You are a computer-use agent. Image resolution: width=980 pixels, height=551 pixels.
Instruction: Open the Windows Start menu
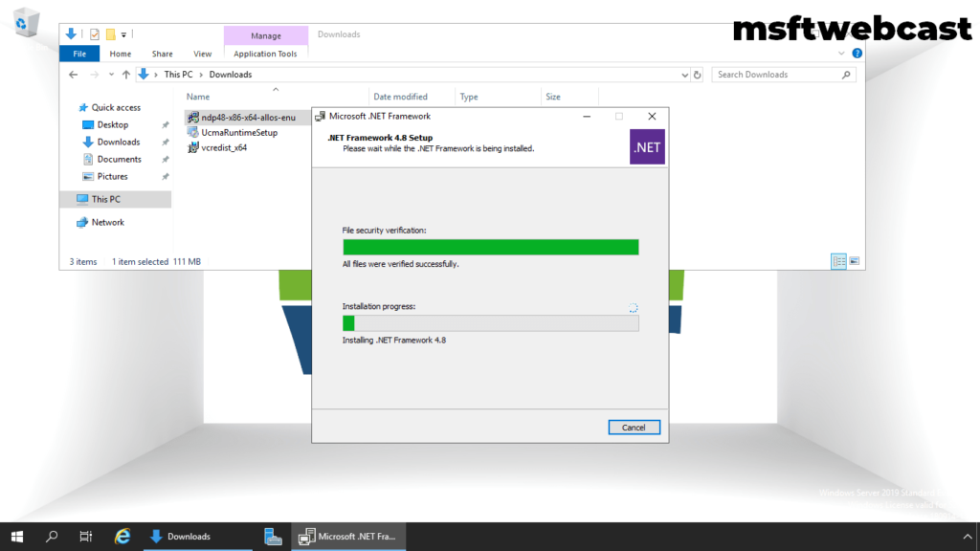(17, 537)
